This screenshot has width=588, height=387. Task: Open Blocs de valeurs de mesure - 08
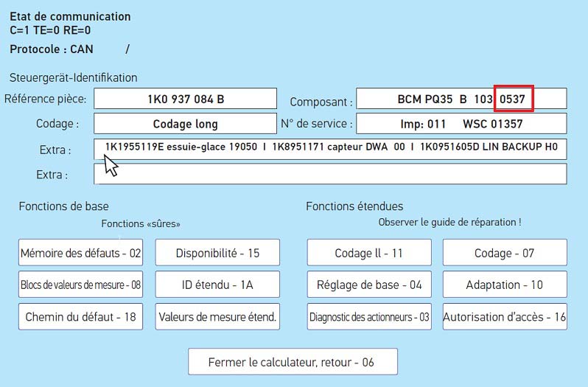(x=80, y=285)
